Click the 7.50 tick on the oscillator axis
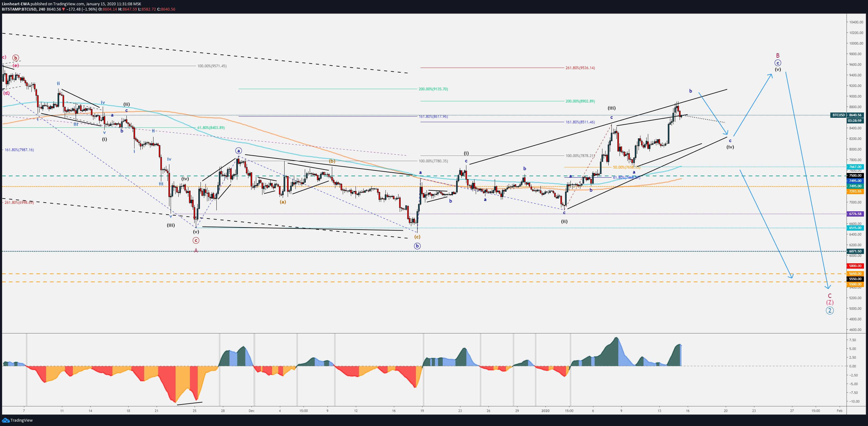 (x=852, y=340)
